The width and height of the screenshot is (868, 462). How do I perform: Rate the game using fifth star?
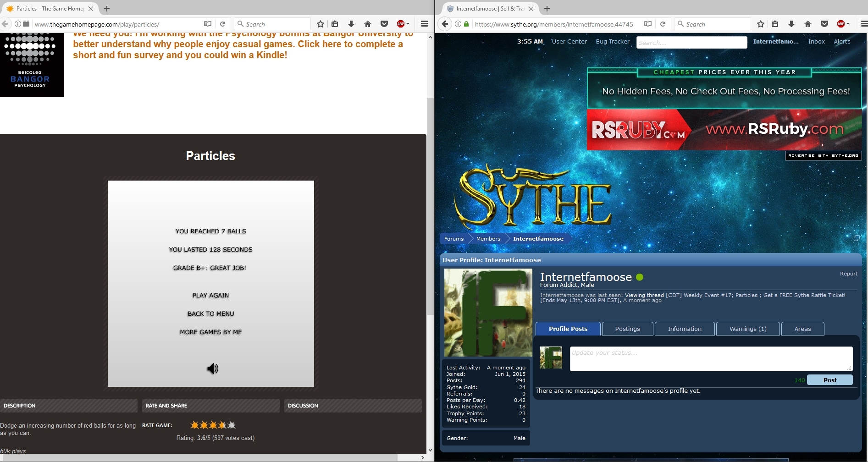coord(232,425)
